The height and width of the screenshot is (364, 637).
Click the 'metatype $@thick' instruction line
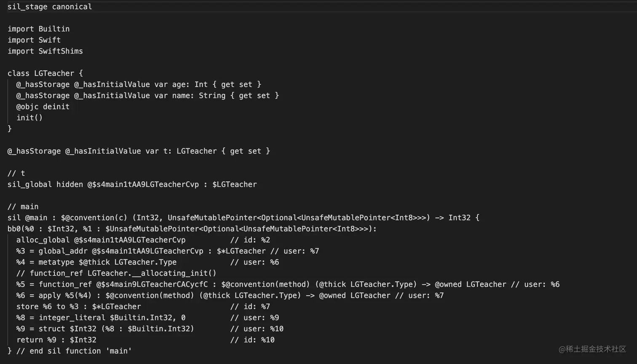point(96,262)
